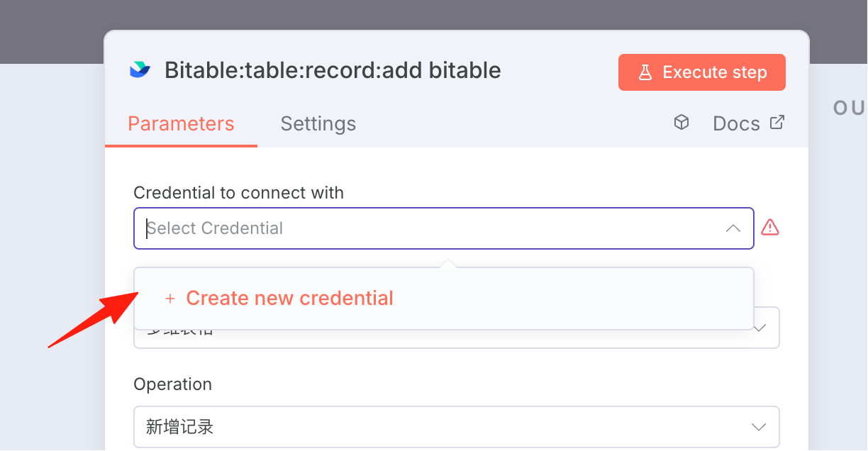Viewport: 868px width, 451px height.
Task: Run the node with Execute step
Action: 702,72
